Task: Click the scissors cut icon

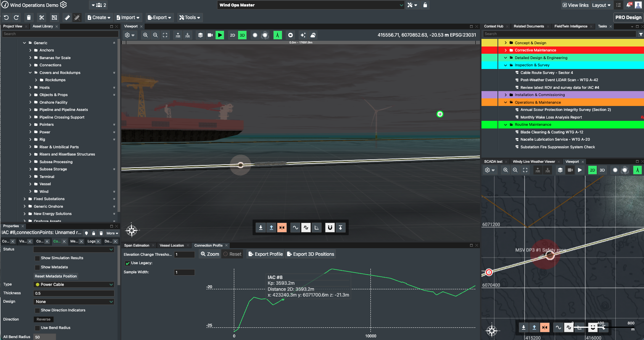Action: pos(42,18)
